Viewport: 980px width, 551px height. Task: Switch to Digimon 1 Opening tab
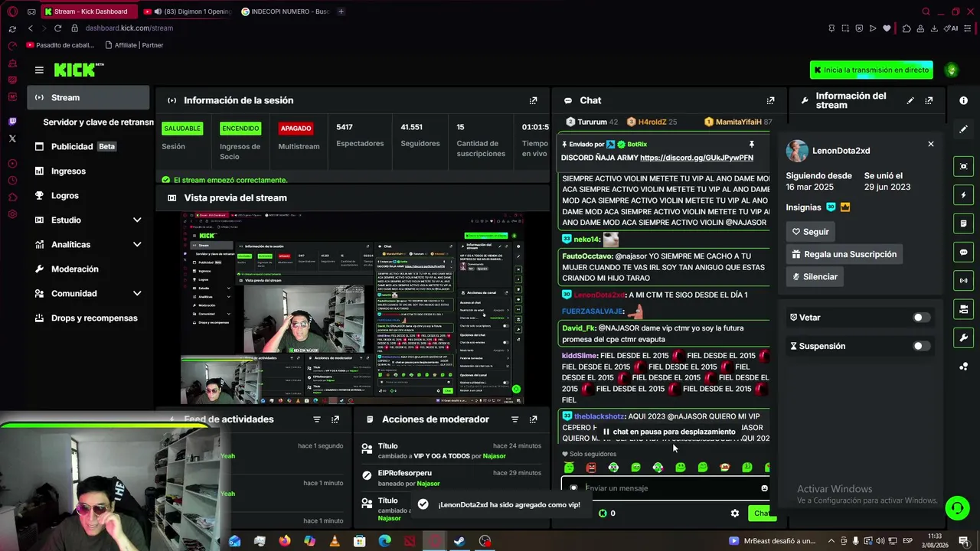click(186, 11)
